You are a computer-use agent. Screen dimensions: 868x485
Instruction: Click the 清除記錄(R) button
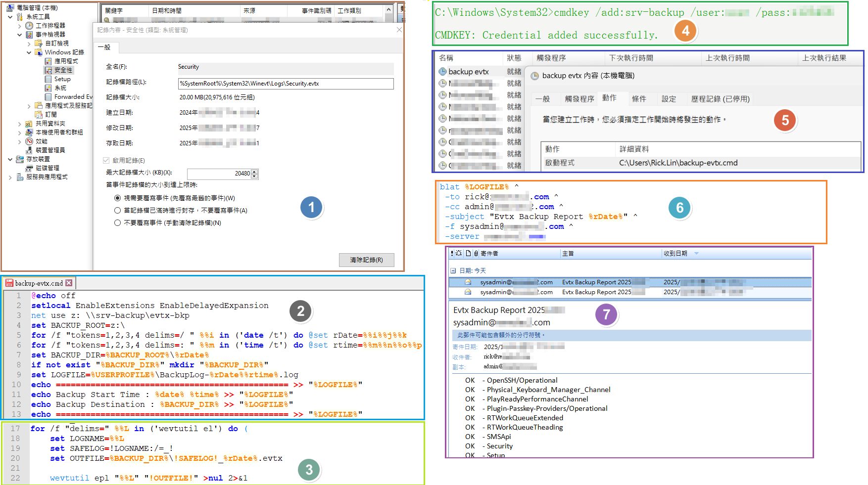(366, 260)
